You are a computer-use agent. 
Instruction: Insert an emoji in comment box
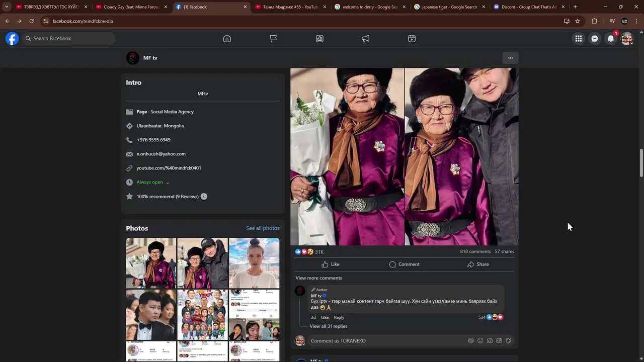coord(480,341)
